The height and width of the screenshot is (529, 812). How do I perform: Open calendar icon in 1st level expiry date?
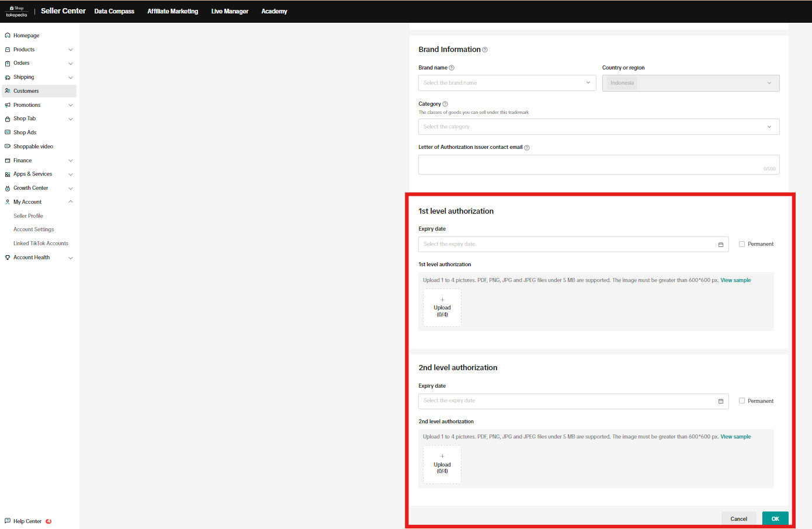click(x=720, y=245)
